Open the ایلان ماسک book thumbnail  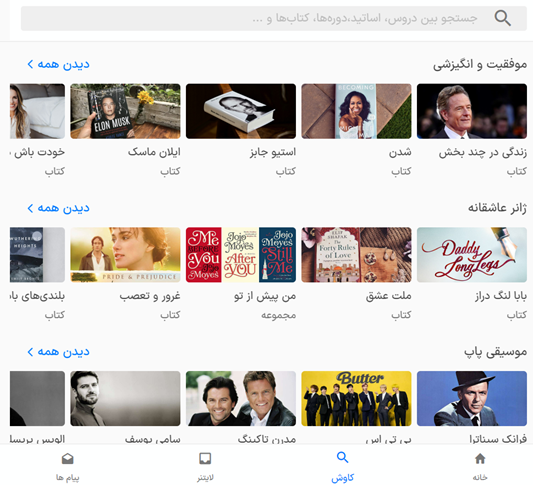click(x=125, y=111)
